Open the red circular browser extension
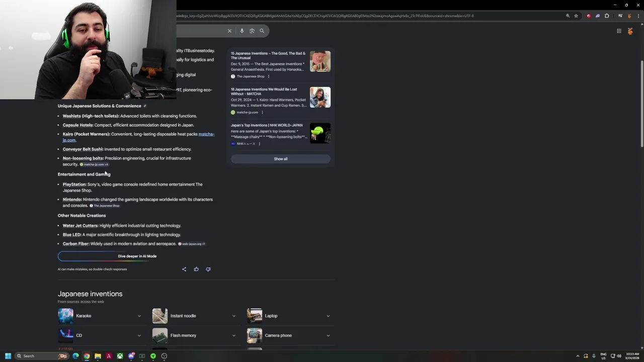The width and height of the screenshot is (644, 362). (589, 16)
